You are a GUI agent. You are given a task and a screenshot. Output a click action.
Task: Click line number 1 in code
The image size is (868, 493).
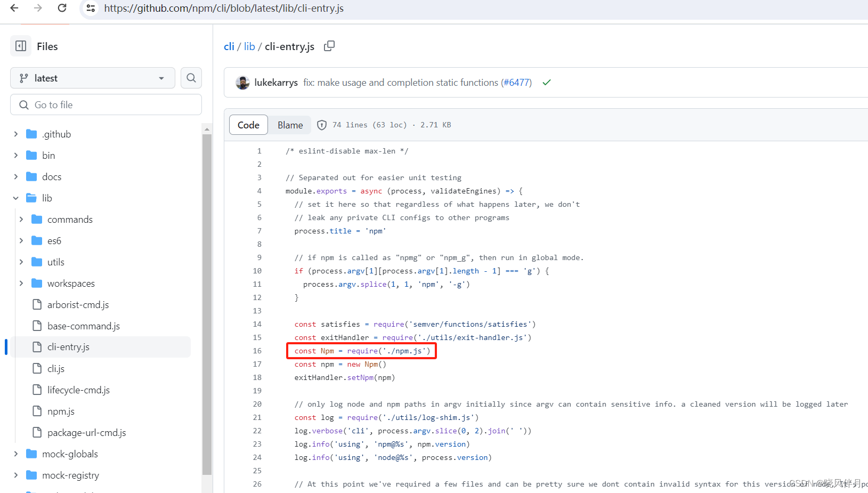coord(259,151)
